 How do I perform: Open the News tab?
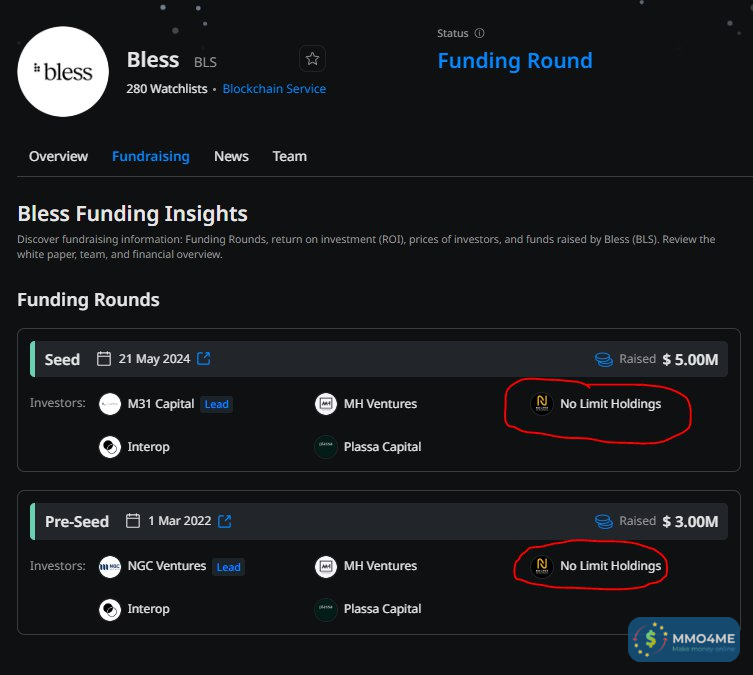231,156
